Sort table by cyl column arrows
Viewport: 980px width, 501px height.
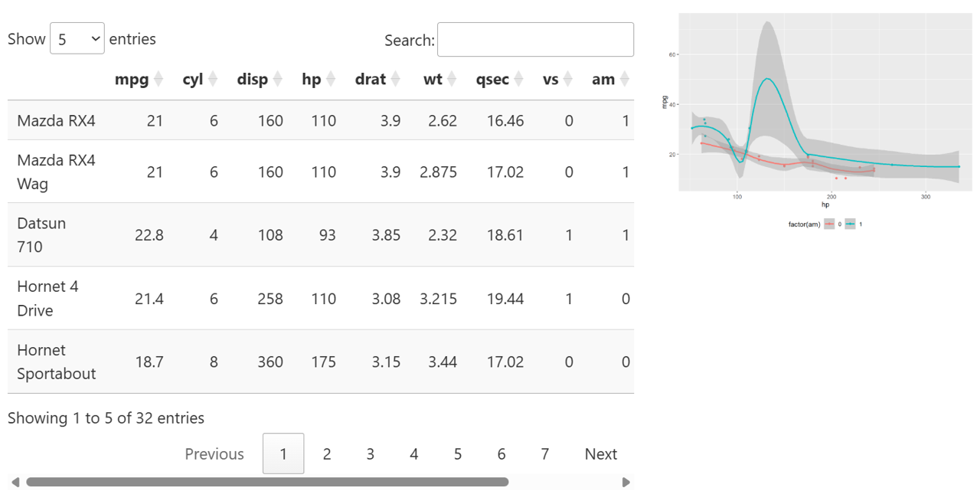coord(213,79)
